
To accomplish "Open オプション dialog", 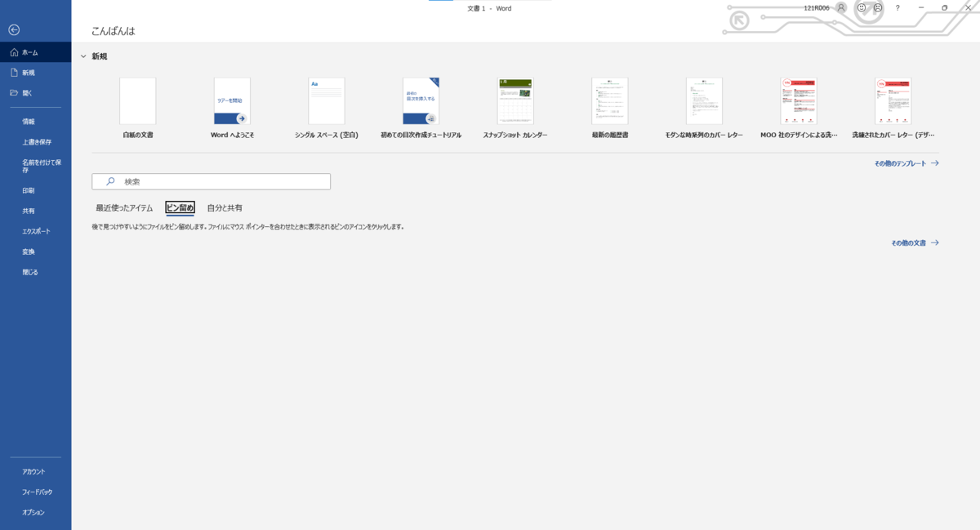I will 36,513.
